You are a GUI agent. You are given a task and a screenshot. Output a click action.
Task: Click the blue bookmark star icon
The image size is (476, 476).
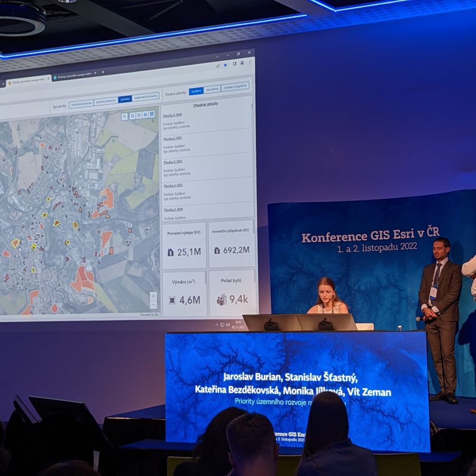click(225, 65)
